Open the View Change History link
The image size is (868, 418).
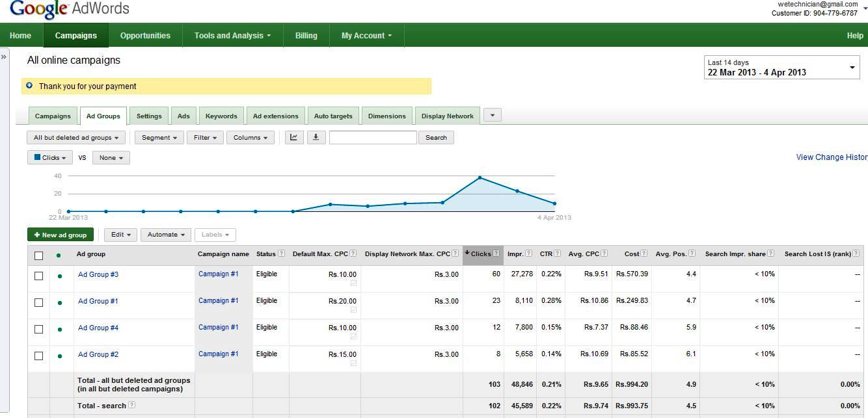pos(832,157)
